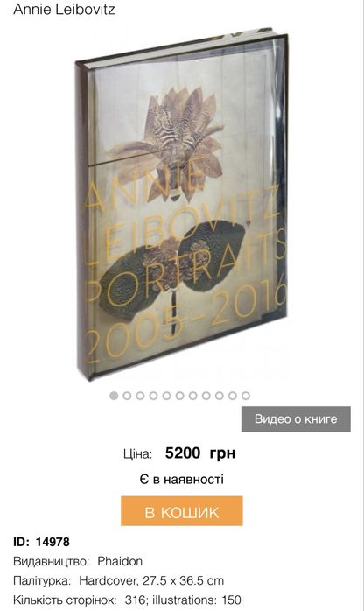Select the fourth carousel dot

click(153, 396)
